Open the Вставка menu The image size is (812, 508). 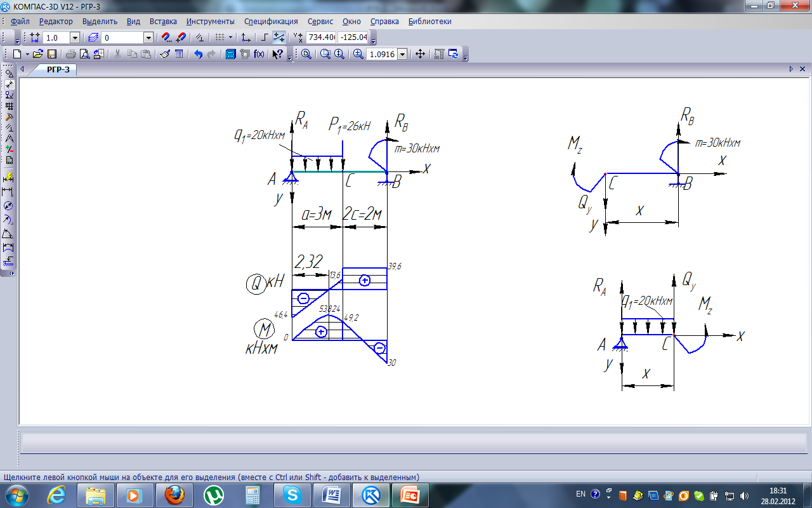[x=164, y=21]
